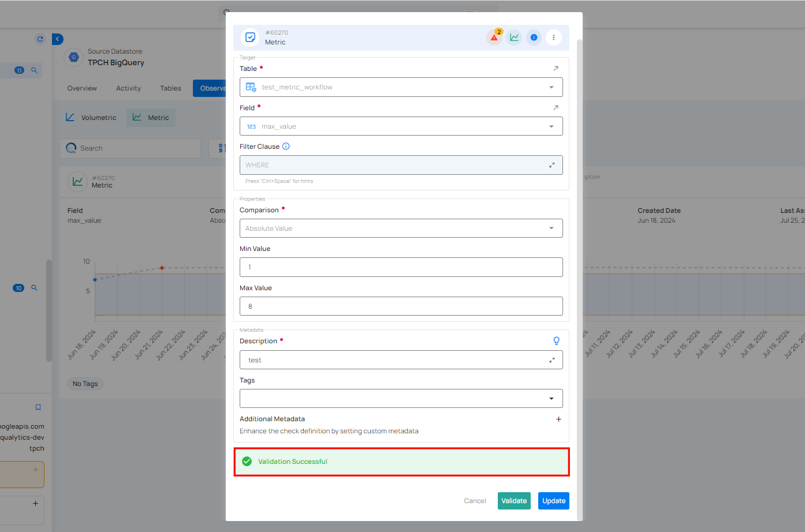This screenshot has width=805, height=532.
Task: Click the badge showing 10
Action: 18,288
